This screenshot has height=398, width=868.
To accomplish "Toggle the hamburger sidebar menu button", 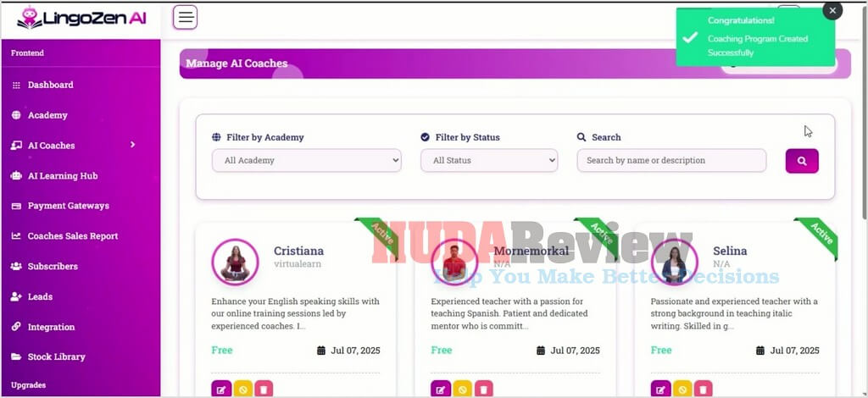I will [185, 17].
